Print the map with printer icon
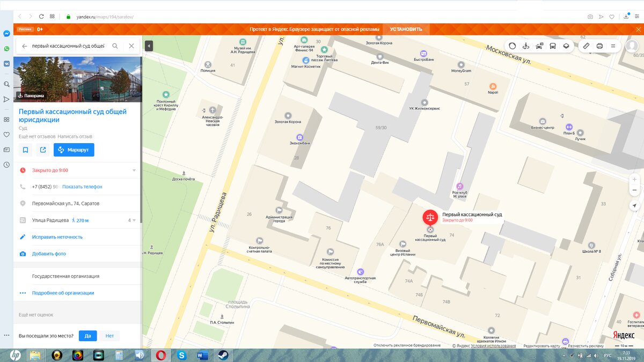This screenshot has width=644, height=362. coord(599,46)
